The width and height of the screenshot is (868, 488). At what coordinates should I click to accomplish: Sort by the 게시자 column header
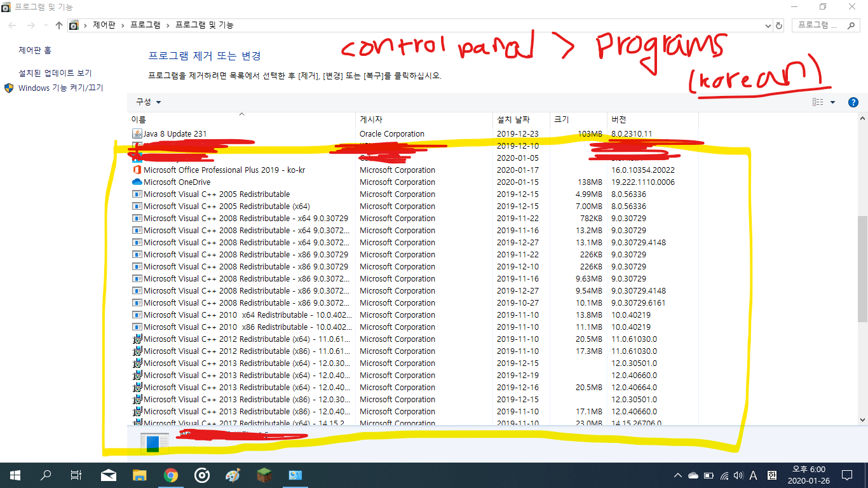424,119
